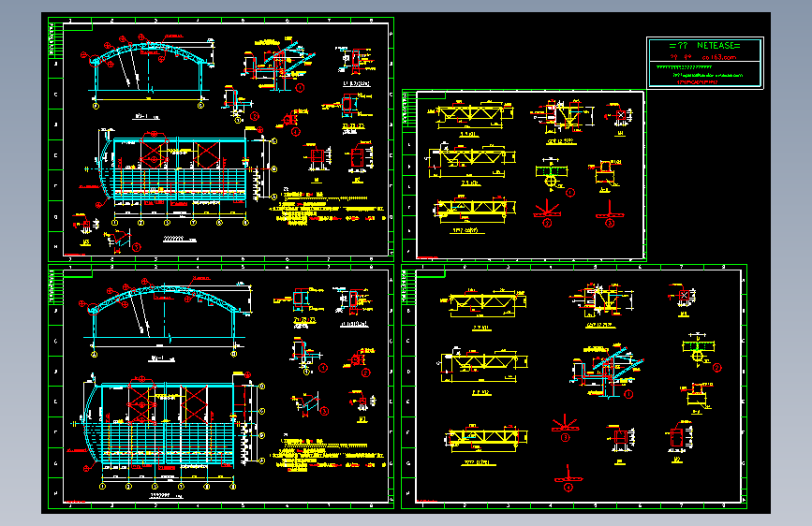The image size is (812, 526).
Task: Click red detail marker 1 in top-right sheet
Action: 570,192
